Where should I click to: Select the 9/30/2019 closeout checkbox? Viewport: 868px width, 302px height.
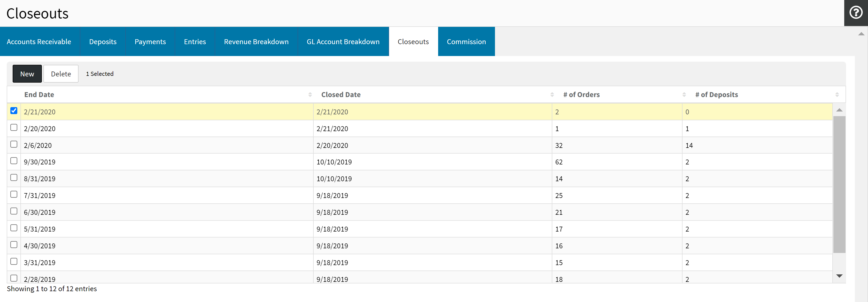coord(14,161)
